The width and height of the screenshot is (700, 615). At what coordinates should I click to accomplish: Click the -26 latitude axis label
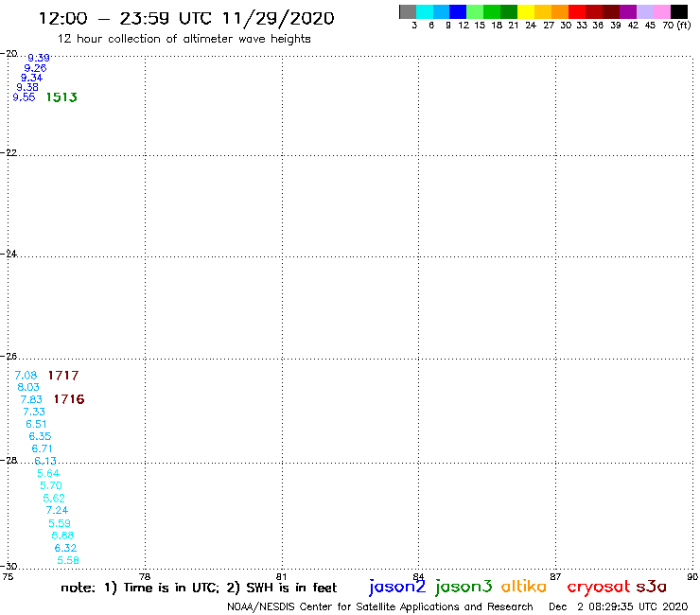[9, 357]
